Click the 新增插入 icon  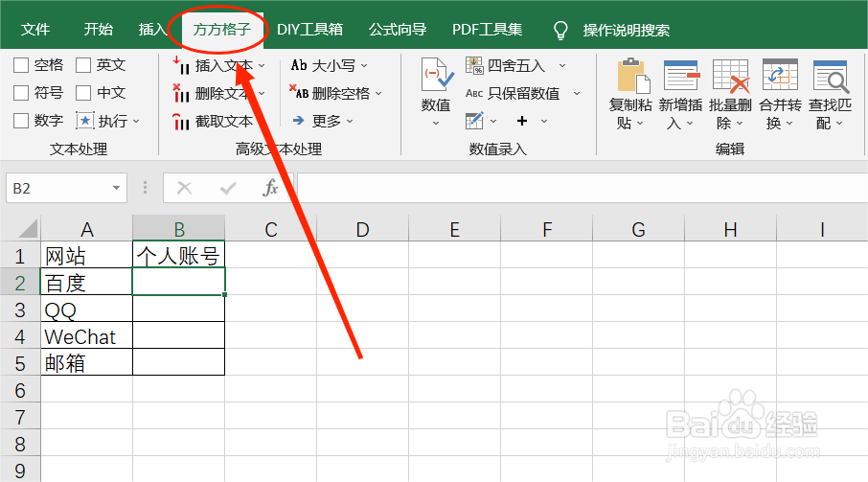(681, 75)
